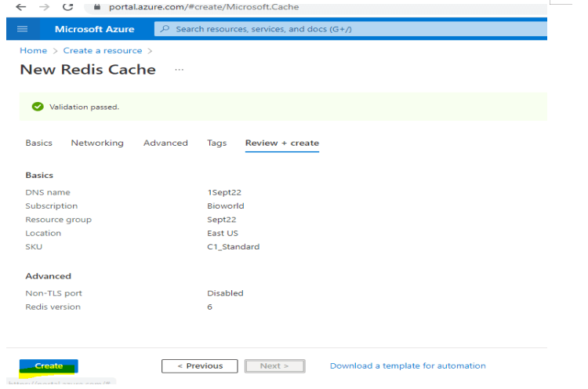
Task: Click the Non-TLS port value Disabled
Action: tap(225, 293)
